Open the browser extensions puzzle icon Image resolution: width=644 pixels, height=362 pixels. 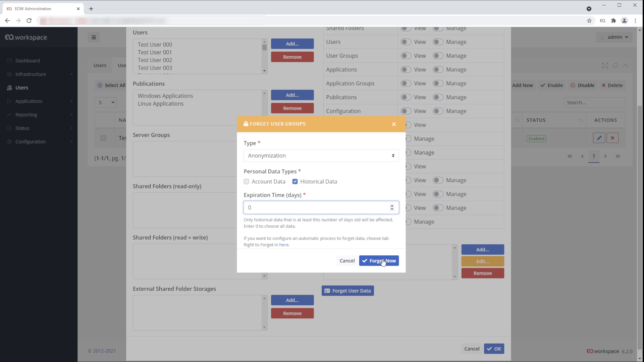(x=613, y=21)
